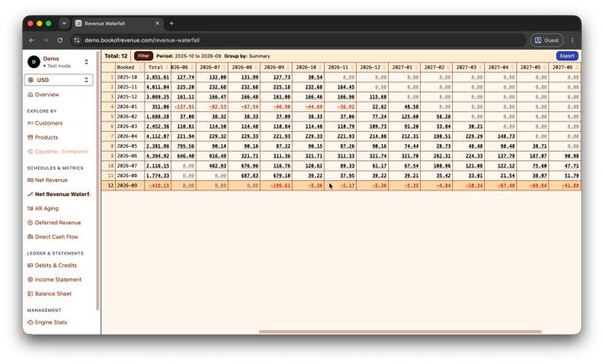Image resolution: width=604 pixels, height=364 pixels.
Task: Sort the 2026-07 column header arrows
Action: click(224, 67)
